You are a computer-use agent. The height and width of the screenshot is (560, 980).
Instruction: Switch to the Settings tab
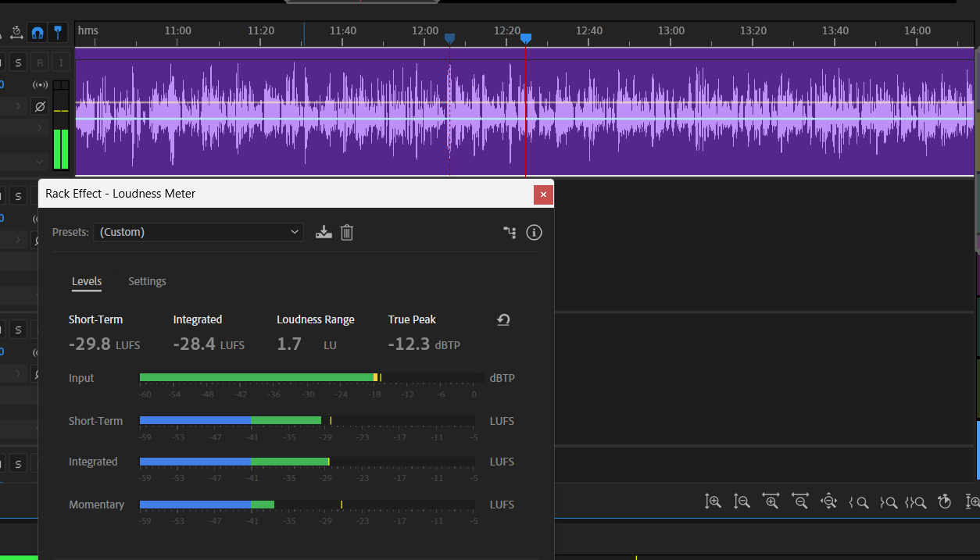147,281
